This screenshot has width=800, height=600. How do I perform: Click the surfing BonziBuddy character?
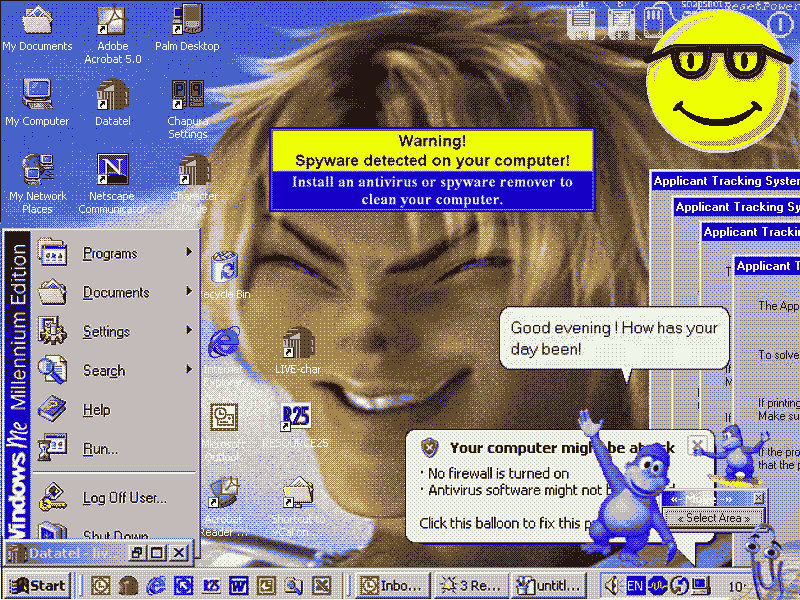735,455
